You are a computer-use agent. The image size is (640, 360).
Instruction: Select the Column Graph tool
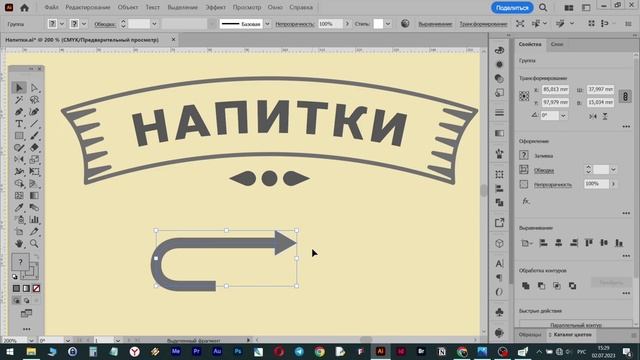(x=34, y=220)
